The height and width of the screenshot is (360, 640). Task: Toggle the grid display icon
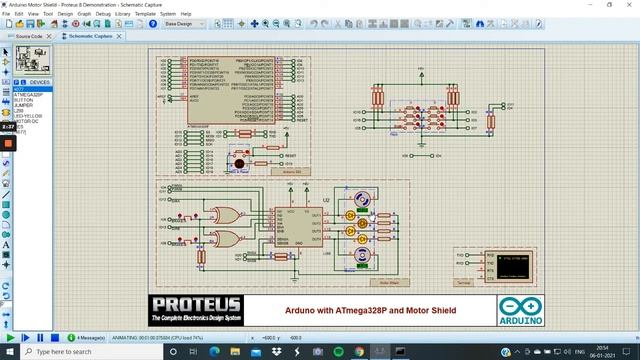[228, 24]
